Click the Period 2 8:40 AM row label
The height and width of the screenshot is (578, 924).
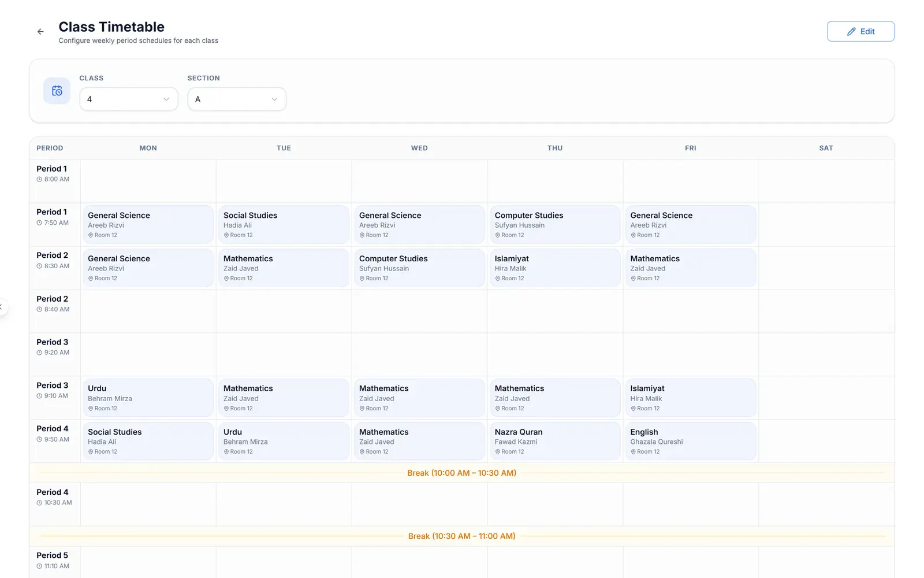tap(53, 303)
